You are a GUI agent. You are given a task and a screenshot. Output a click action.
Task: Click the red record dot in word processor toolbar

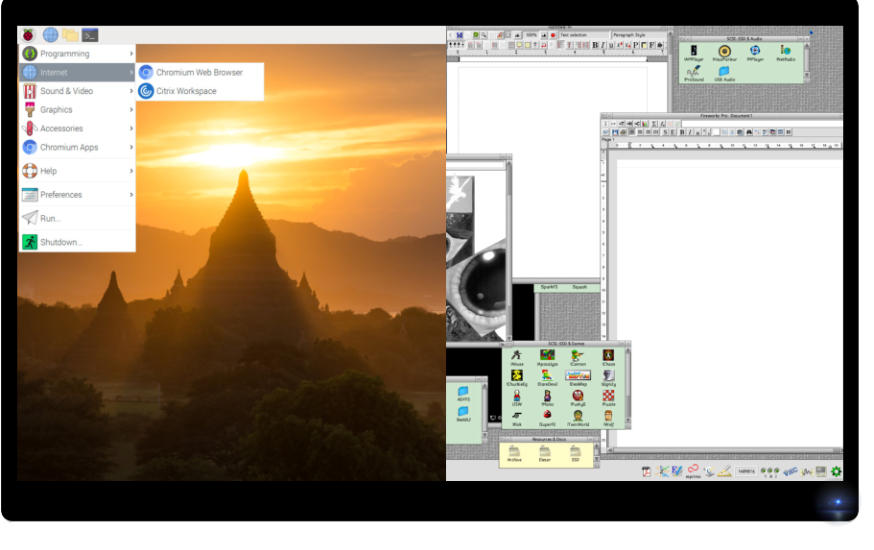(x=553, y=35)
